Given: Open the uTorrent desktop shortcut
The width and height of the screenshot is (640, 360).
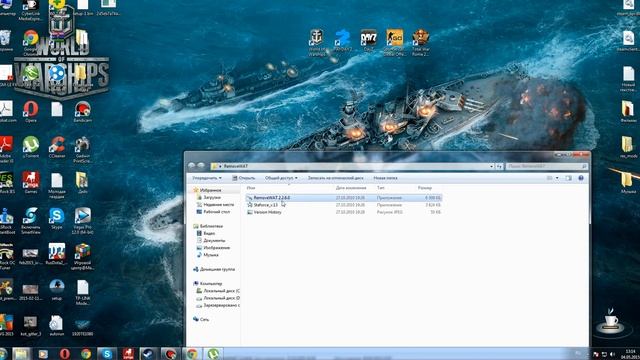Looking at the screenshot, I should point(31,147).
